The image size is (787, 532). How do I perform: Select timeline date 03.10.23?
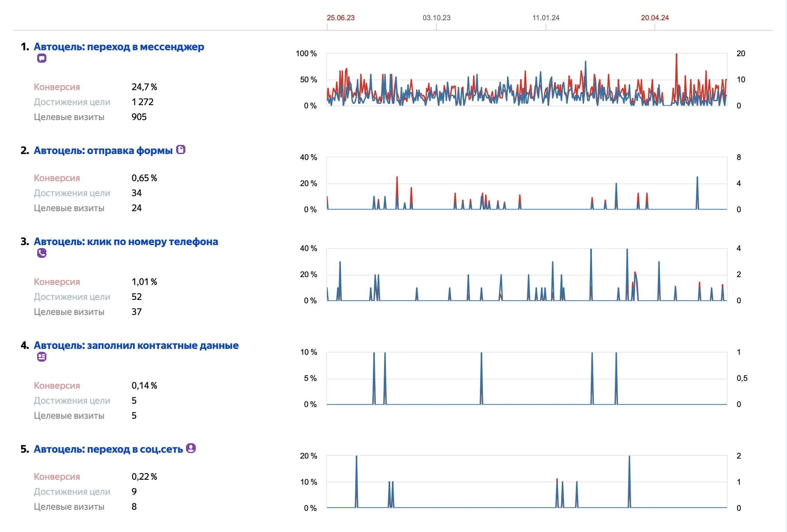(436, 18)
